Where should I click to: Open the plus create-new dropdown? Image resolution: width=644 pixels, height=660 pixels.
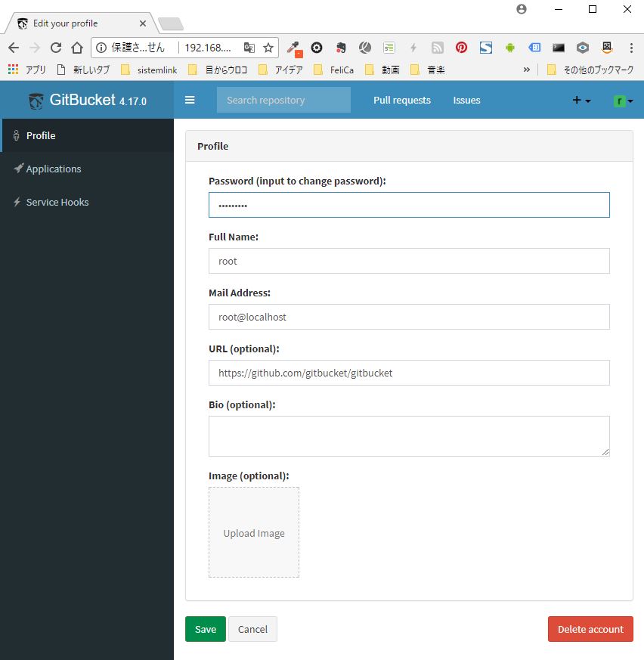(582, 101)
